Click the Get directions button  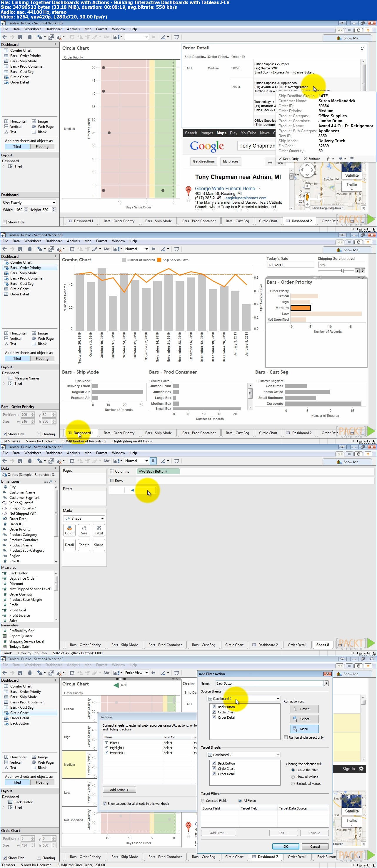coord(204,161)
